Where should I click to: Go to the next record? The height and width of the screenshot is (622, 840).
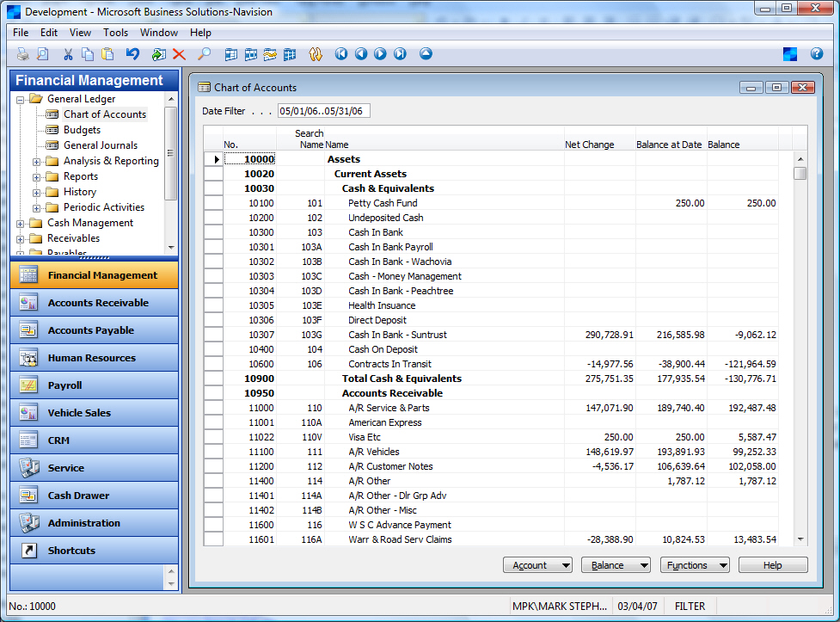click(380, 53)
